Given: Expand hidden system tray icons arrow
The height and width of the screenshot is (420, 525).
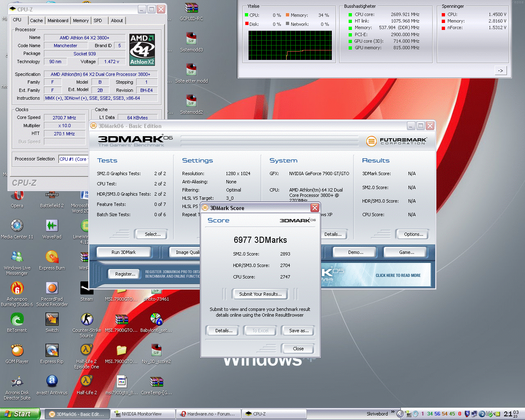Looking at the screenshot, I should [x=400, y=414].
